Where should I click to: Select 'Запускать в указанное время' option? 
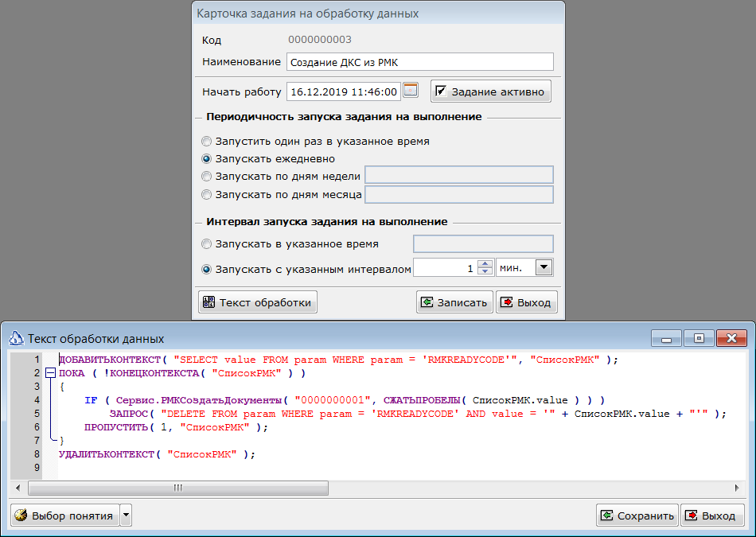206,244
